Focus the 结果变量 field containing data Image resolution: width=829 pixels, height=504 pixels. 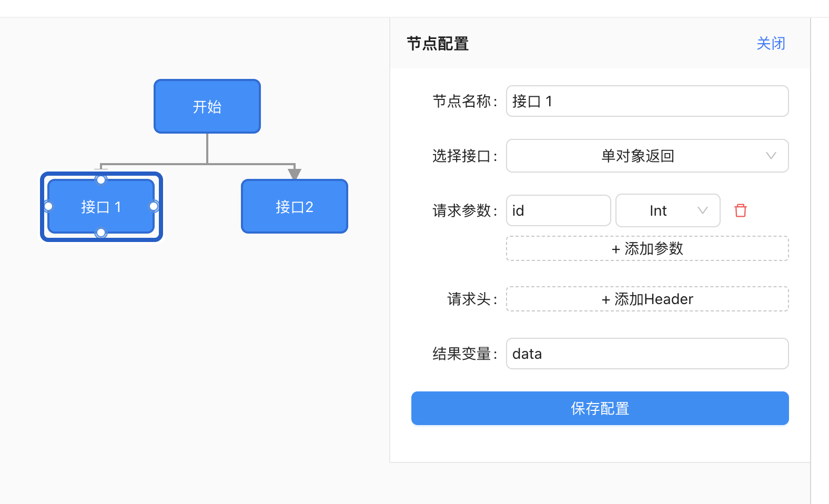(x=647, y=354)
